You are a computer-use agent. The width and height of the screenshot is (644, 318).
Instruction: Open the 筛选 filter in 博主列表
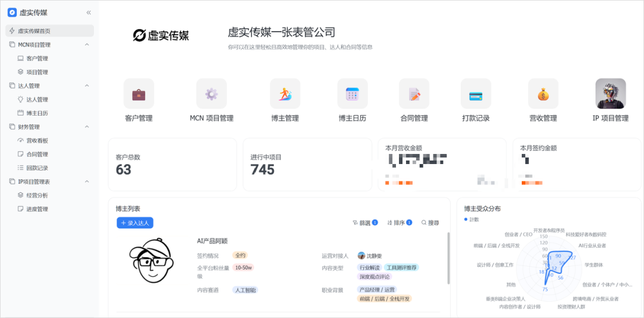click(x=366, y=223)
